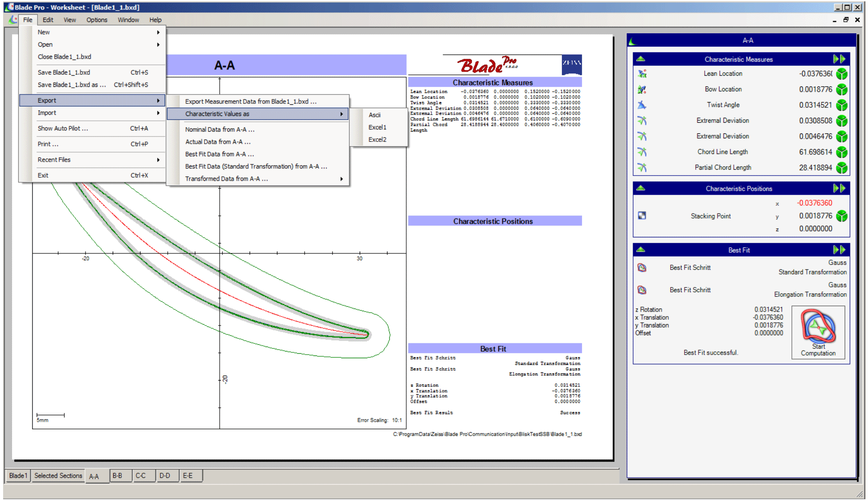
Task: Exit the application via File menu
Action: coord(92,176)
